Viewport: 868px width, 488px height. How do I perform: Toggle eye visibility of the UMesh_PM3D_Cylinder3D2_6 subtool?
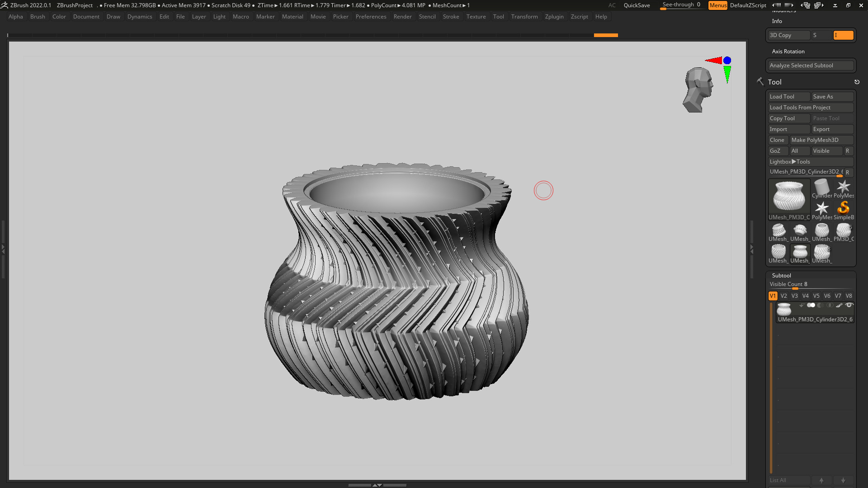pyautogui.click(x=849, y=305)
